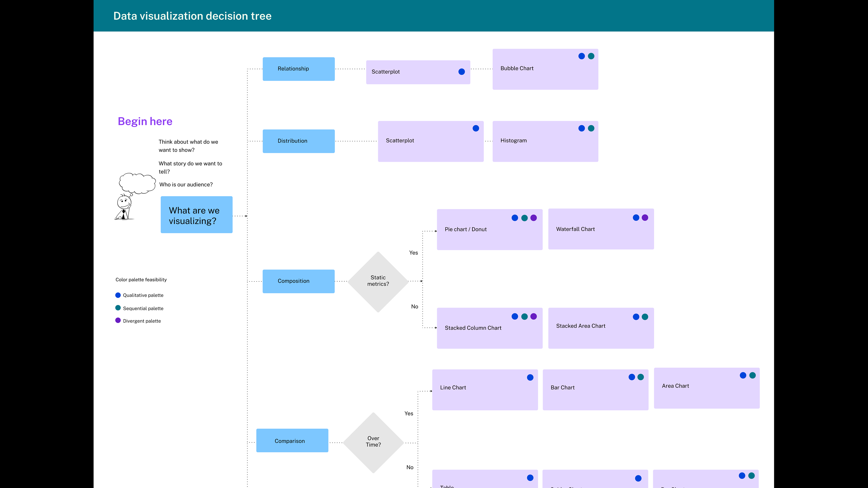Click the teal Sequential palette legend dot
The image size is (868, 488).
pyautogui.click(x=118, y=308)
